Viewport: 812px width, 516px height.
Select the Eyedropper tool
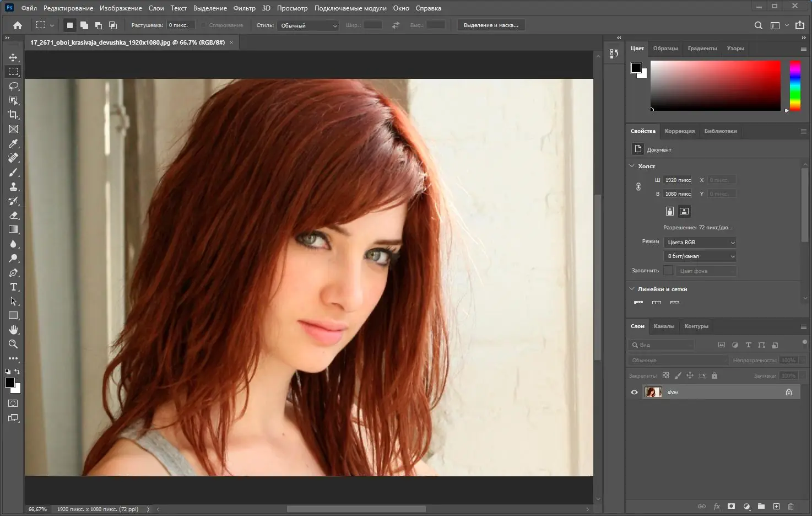point(13,143)
